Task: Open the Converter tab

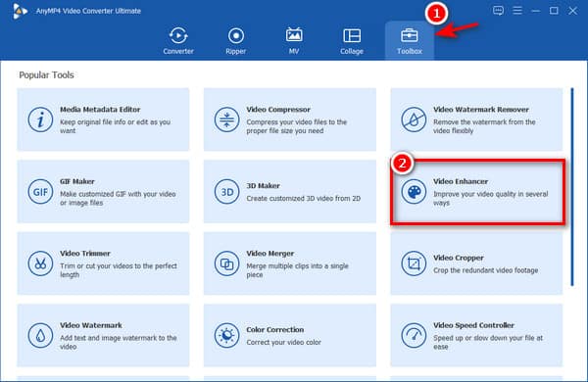Action: point(178,41)
